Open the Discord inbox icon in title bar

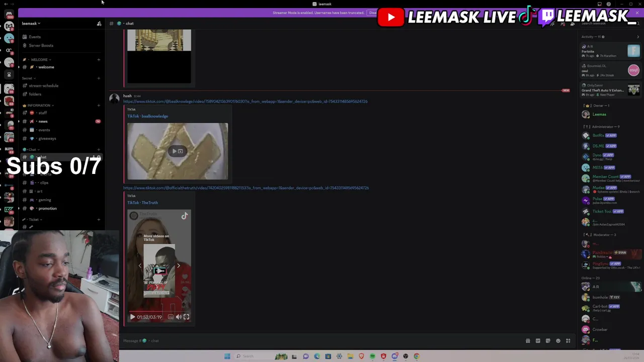(x=599, y=4)
